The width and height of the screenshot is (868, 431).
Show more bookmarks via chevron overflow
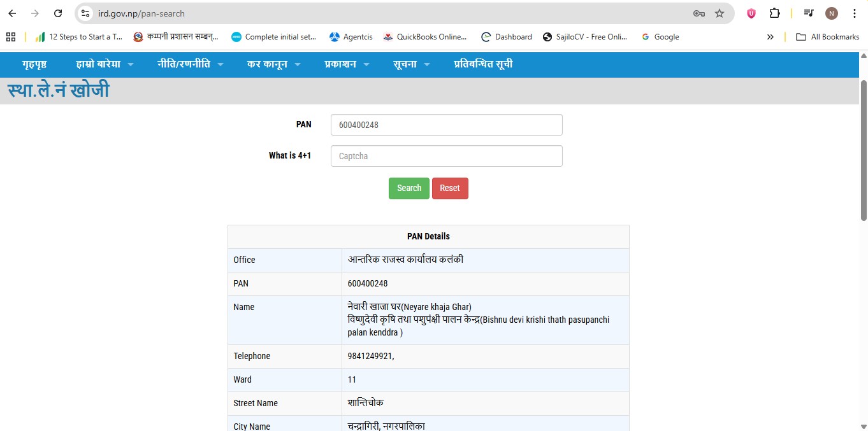point(770,37)
